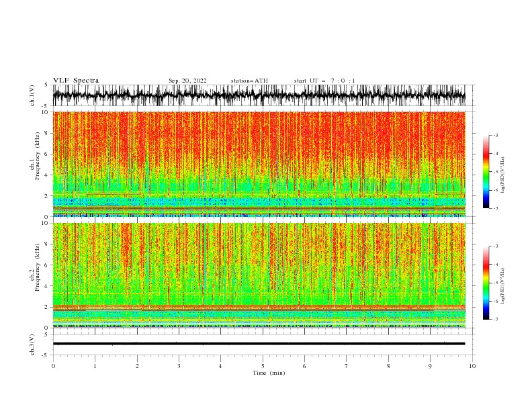Click the '-3' tick on ch.1 colorbar

click(495, 135)
